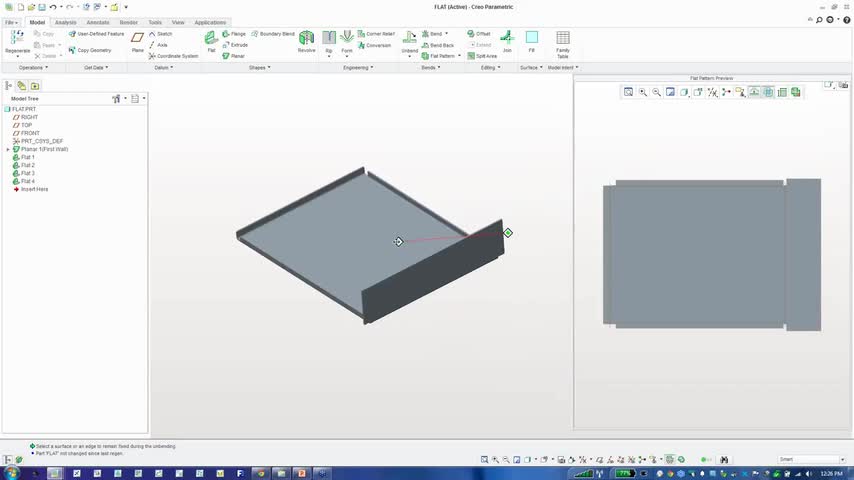Select the Flat 3 feature in tree
Image resolution: width=854 pixels, height=480 pixels.
pos(23,173)
